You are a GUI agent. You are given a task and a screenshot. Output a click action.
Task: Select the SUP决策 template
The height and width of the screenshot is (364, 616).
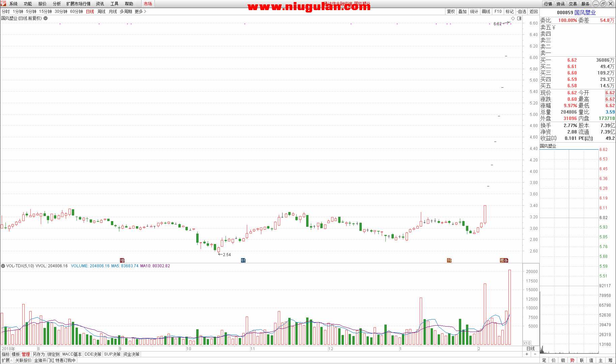pos(112,354)
